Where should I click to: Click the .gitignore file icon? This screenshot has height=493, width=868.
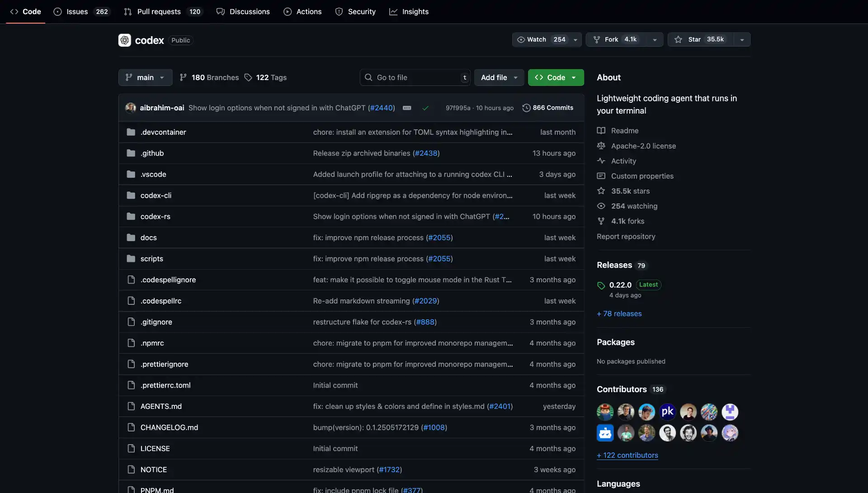click(131, 322)
